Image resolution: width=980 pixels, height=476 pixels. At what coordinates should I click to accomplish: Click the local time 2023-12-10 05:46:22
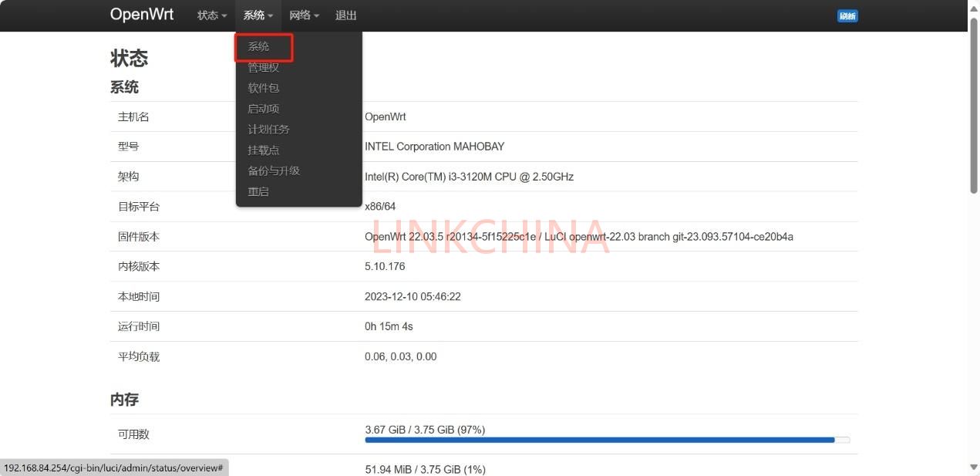click(413, 296)
